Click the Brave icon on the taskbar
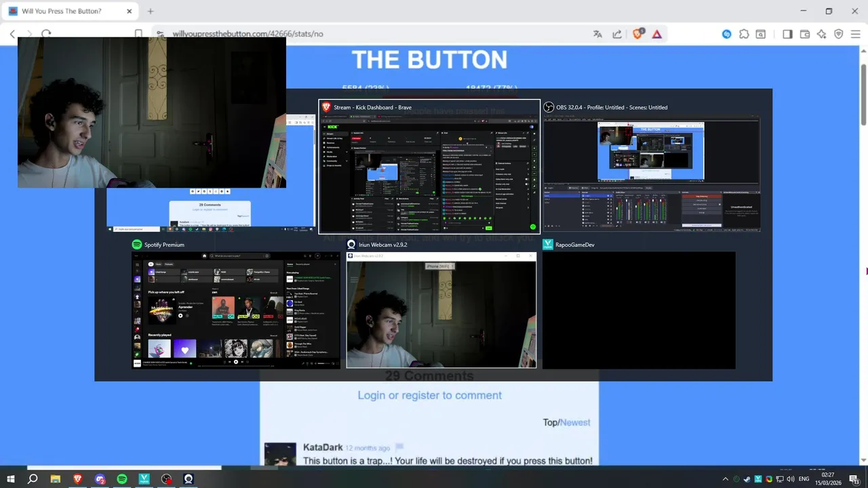 [x=77, y=479]
